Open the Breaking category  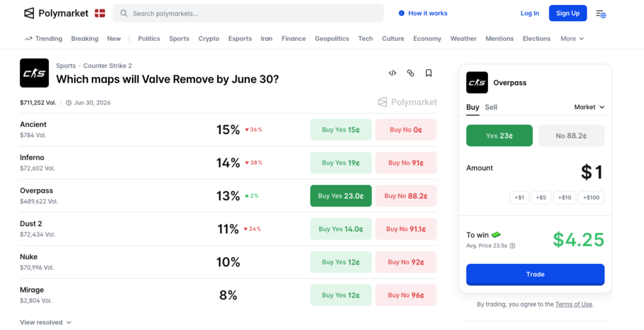85,38
